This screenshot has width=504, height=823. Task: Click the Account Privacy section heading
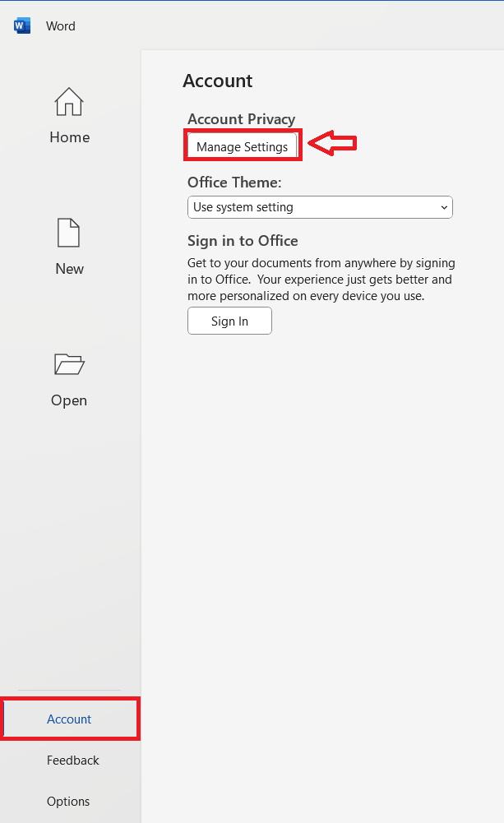[x=241, y=119]
